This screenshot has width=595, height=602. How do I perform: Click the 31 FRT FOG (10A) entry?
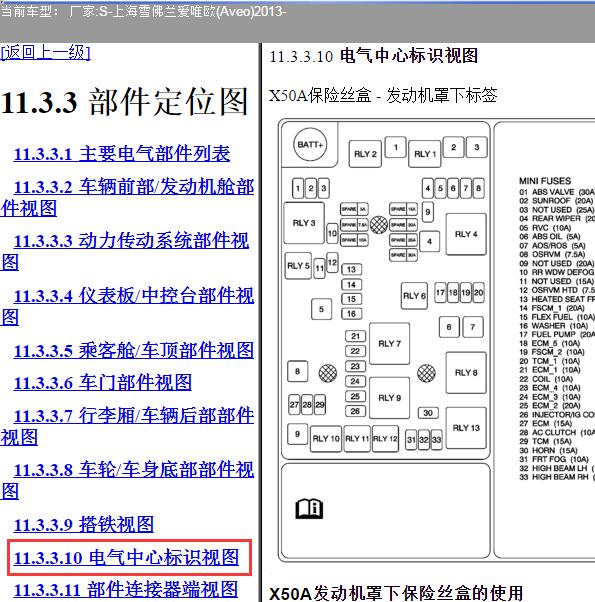(x=554, y=459)
